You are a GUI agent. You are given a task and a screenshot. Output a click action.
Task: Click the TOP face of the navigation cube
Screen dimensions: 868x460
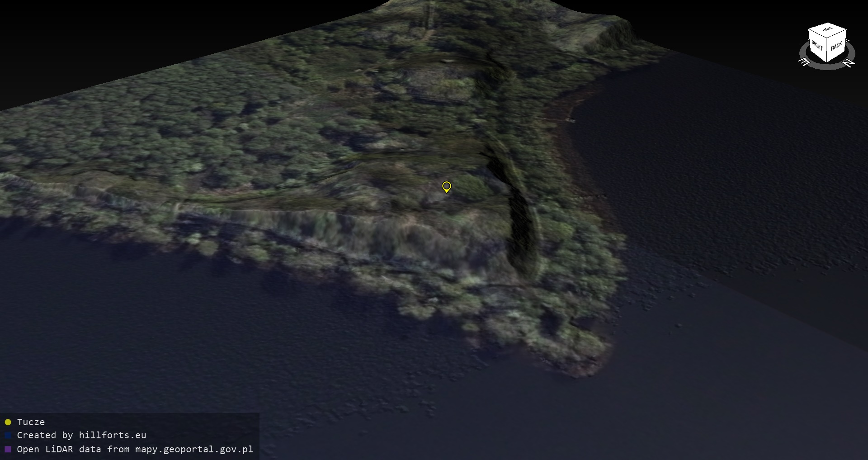(x=827, y=30)
